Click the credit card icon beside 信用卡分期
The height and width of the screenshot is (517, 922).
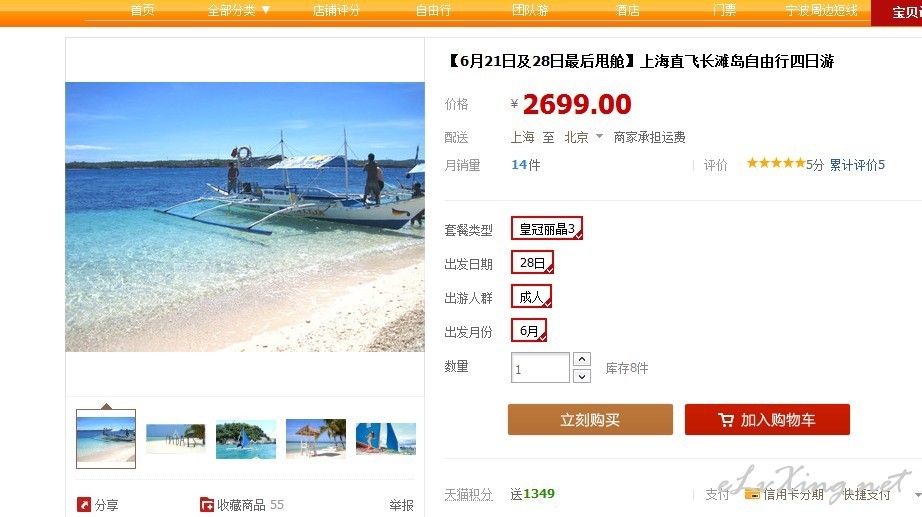(x=752, y=494)
